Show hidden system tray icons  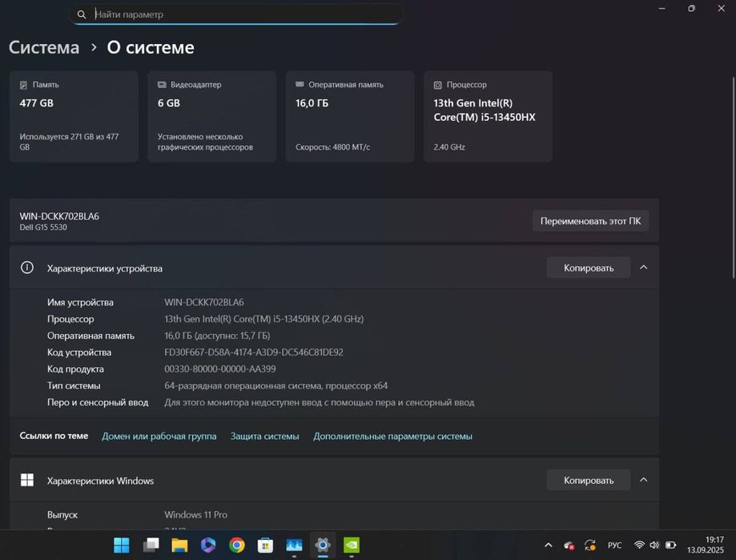coord(549,545)
